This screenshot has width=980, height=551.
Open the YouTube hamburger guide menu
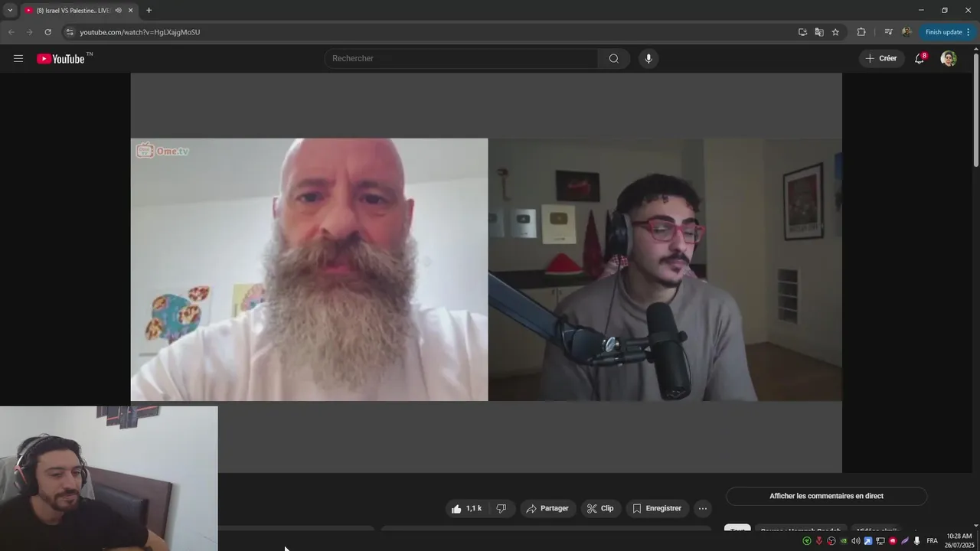[x=18, y=58]
